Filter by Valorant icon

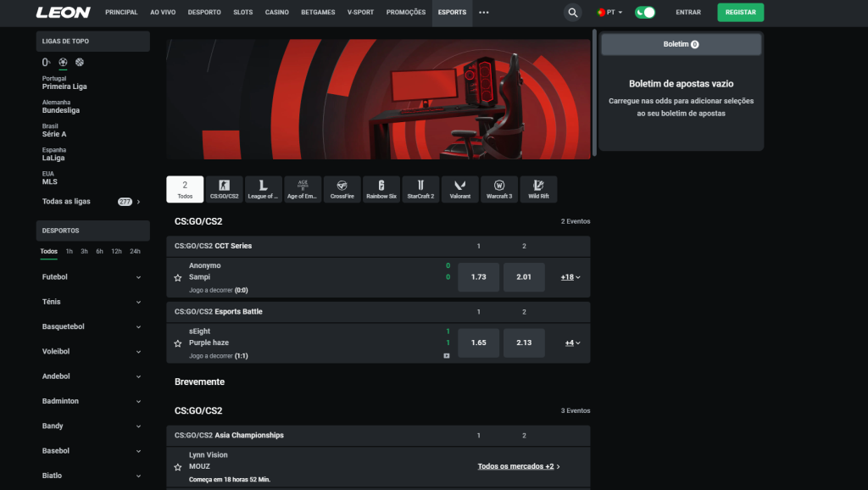(460, 189)
